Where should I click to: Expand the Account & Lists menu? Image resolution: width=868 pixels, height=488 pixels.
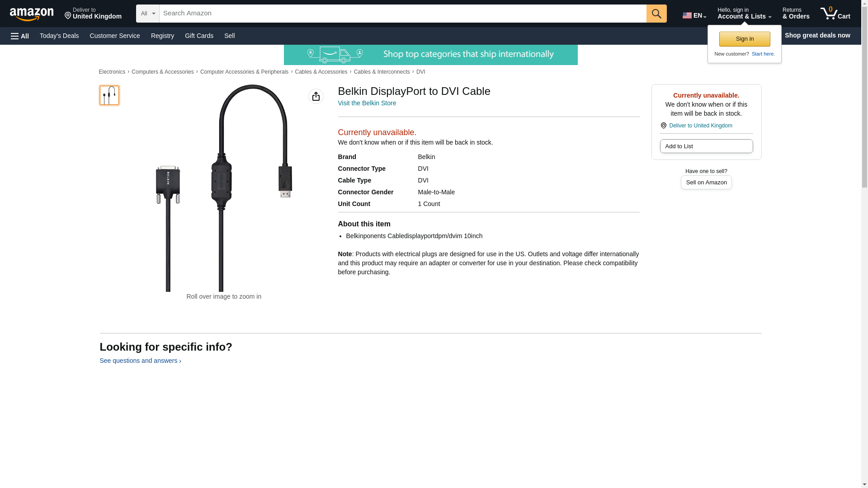[x=744, y=14]
